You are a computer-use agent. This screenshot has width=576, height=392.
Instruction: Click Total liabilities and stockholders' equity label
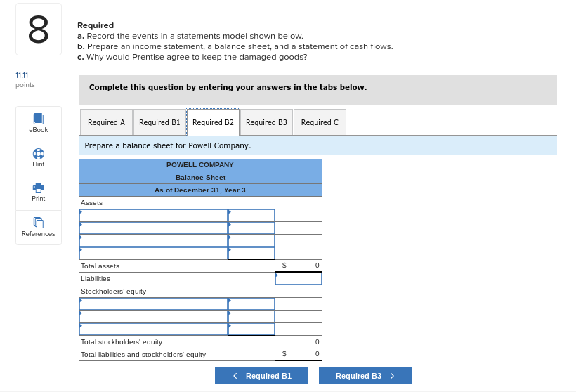(x=143, y=355)
